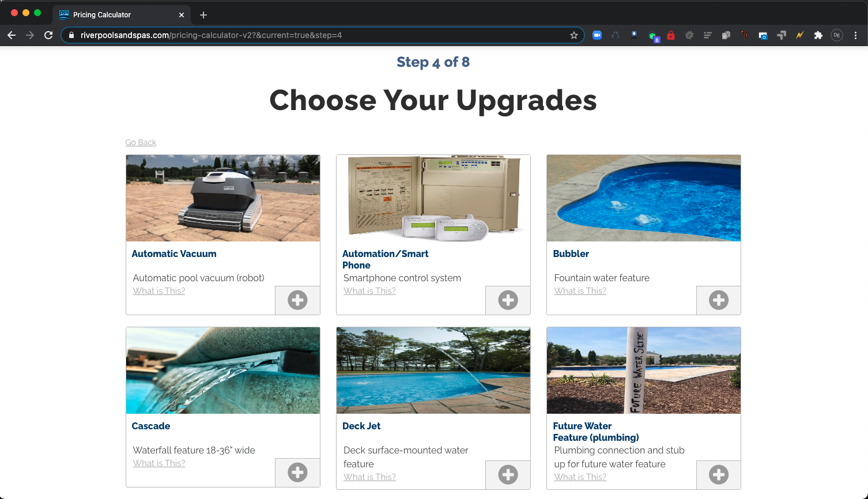This screenshot has height=499, width=868.
Task: Add the Automatic Vacuum upgrade plus button
Action: [297, 300]
